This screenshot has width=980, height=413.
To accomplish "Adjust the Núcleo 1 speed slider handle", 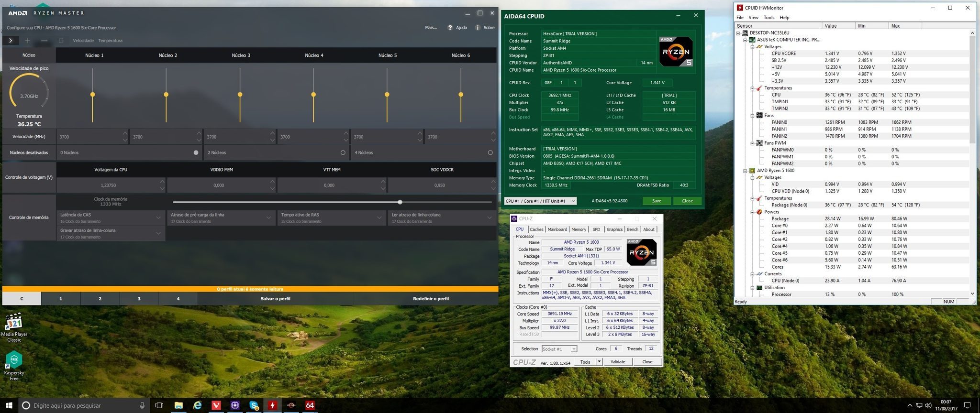I will tap(93, 95).
